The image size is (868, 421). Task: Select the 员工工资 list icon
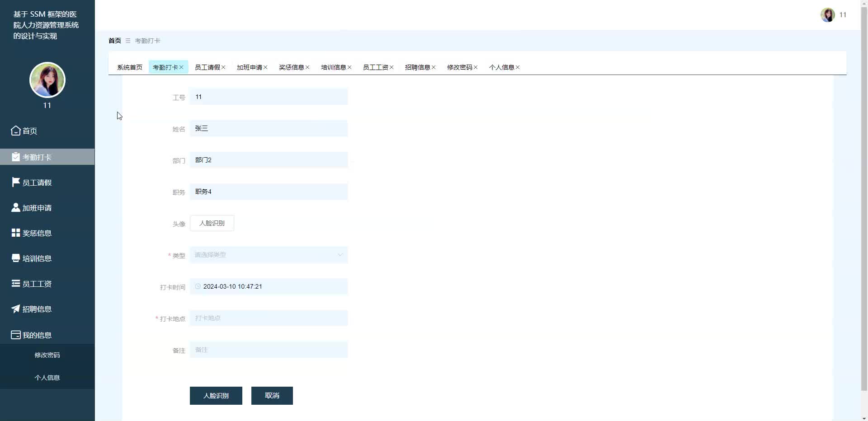click(x=15, y=283)
